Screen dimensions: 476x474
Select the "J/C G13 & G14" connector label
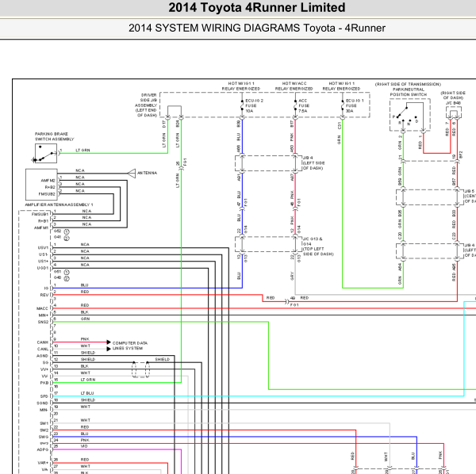tap(318, 247)
